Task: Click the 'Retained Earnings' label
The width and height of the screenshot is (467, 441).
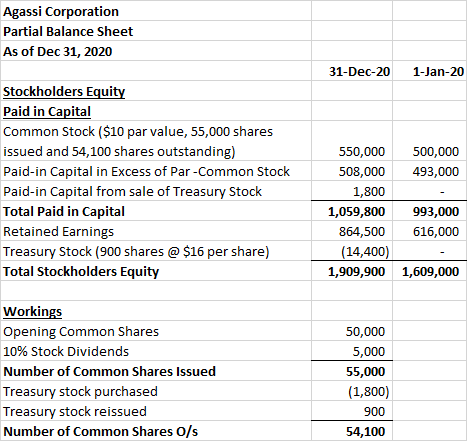Action: click(x=59, y=232)
